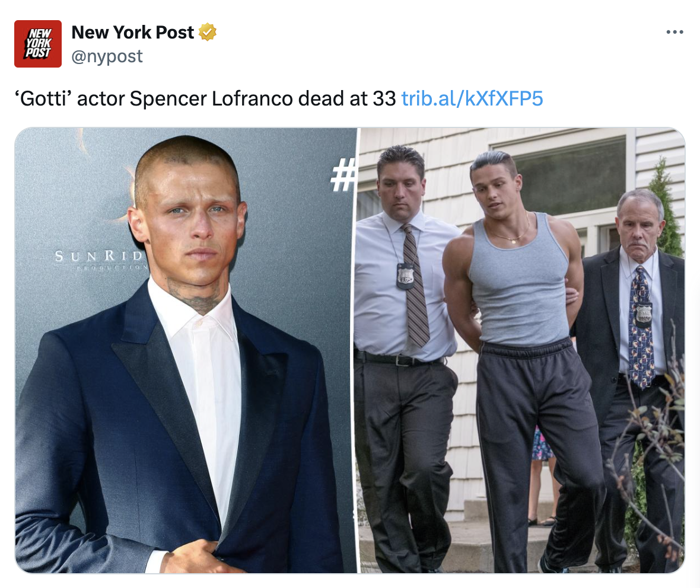The image size is (700, 588).
Task: Click the striped tie of the left officer
Action: click(x=415, y=286)
